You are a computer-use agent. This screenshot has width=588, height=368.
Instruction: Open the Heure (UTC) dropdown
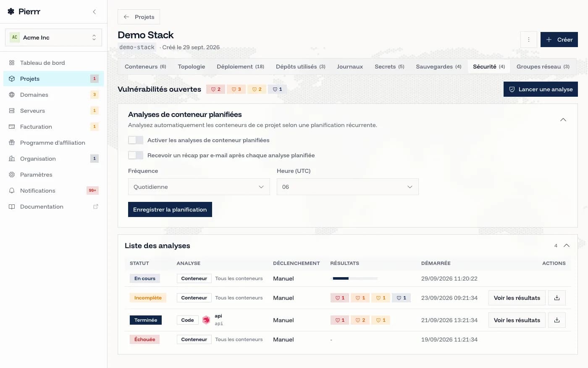click(348, 187)
